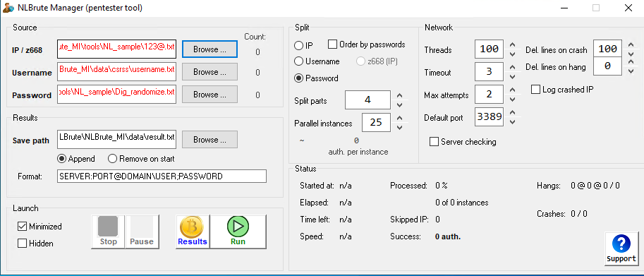This screenshot has height=276, width=644.
Task: Click the gray Stop square icon
Action: 108,227
